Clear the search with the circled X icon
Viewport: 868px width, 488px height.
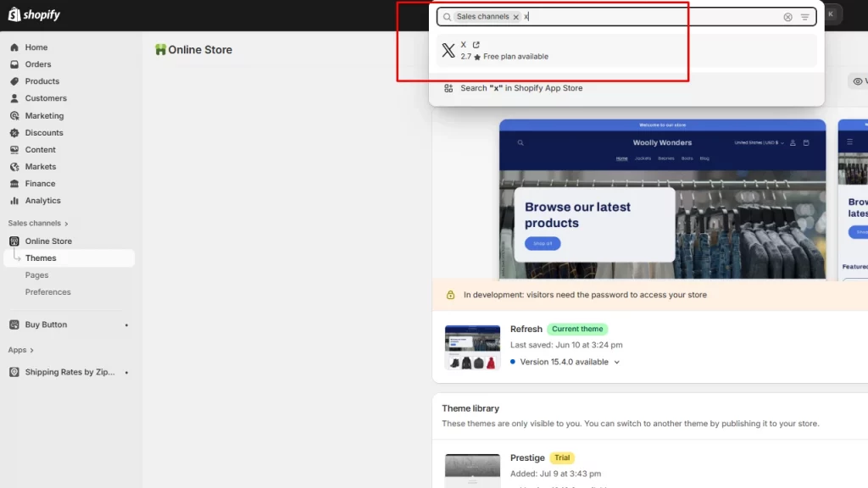(787, 17)
